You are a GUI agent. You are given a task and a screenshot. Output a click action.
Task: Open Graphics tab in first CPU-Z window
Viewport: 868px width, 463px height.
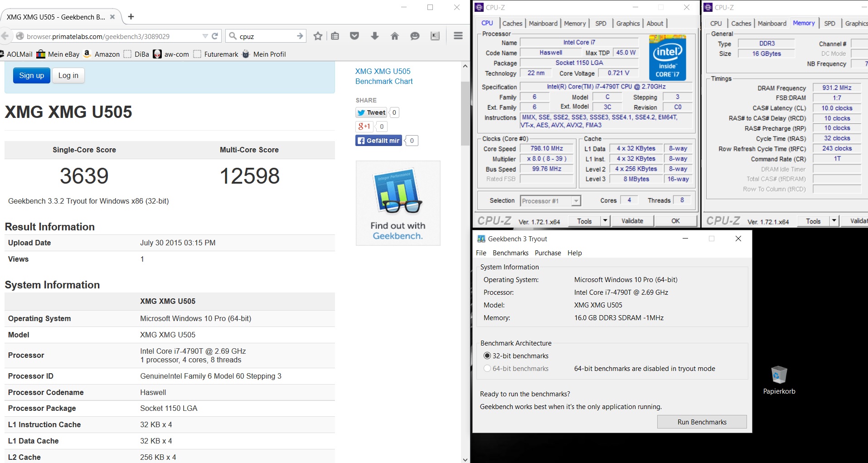(628, 24)
